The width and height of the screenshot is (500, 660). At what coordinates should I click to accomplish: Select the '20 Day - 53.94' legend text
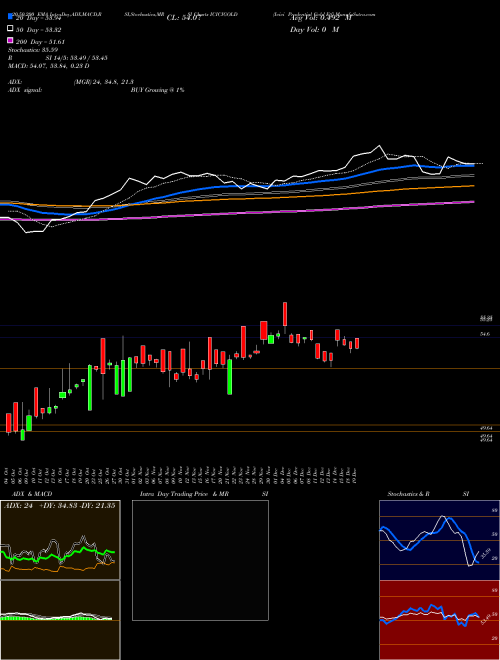coord(39,18)
